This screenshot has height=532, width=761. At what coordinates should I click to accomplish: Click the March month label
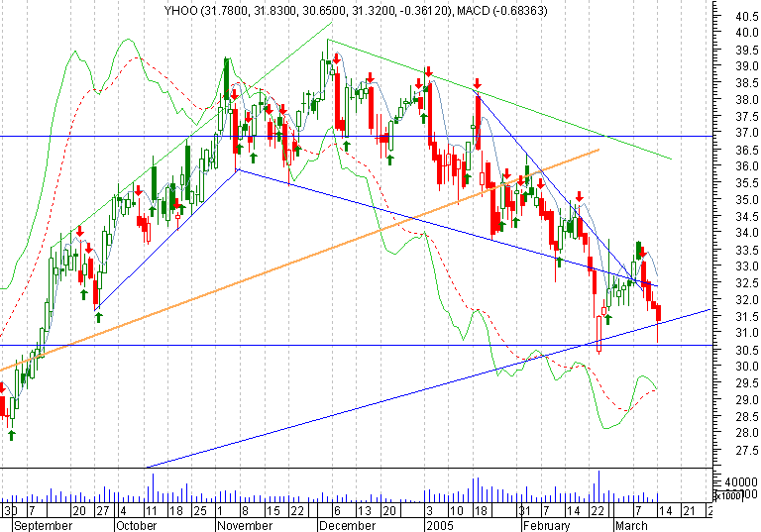(631, 526)
